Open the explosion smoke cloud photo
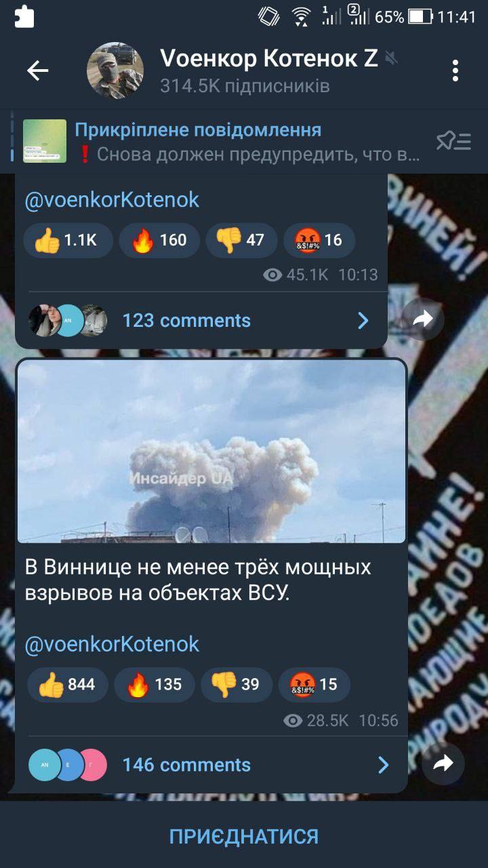This screenshot has width=488, height=868. (x=211, y=452)
